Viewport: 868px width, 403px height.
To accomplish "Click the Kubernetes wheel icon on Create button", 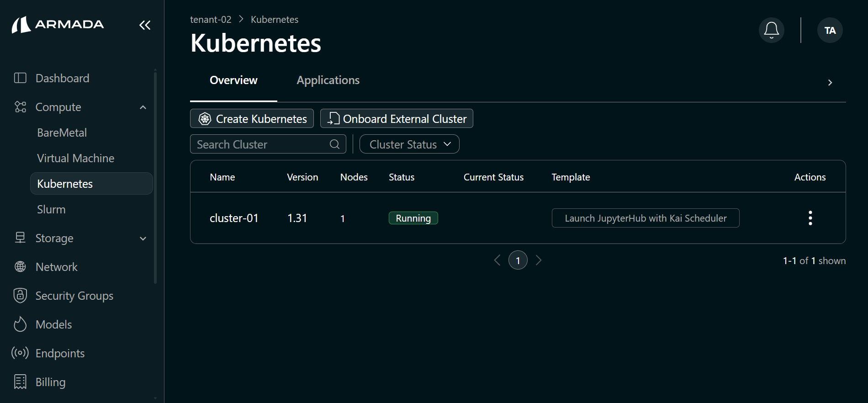I will click(x=205, y=119).
